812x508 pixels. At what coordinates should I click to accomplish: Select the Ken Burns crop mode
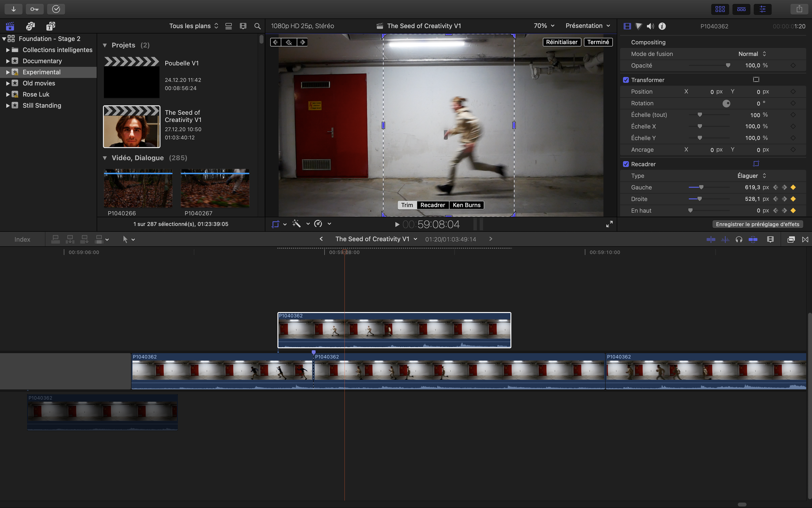tap(466, 205)
